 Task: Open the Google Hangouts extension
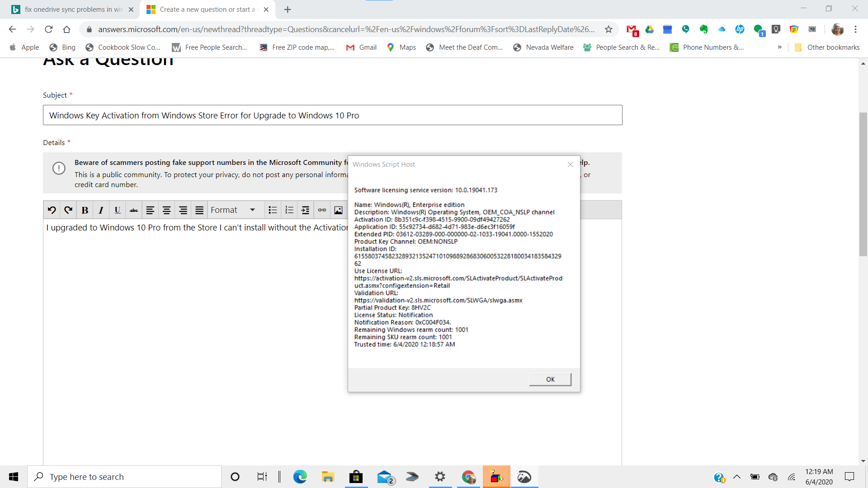click(759, 30)
